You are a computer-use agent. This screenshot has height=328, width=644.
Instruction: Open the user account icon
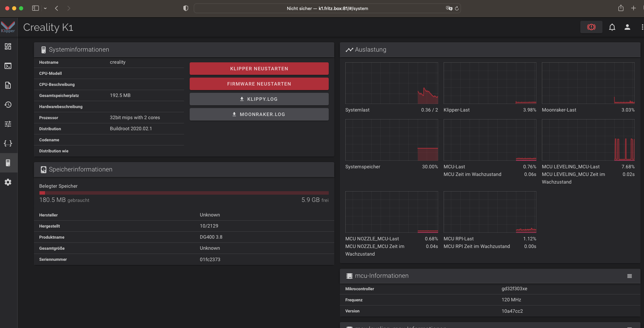tap(627, 27)
